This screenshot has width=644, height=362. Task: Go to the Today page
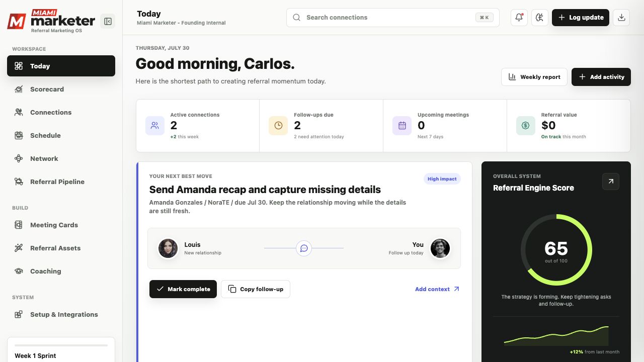61,66
